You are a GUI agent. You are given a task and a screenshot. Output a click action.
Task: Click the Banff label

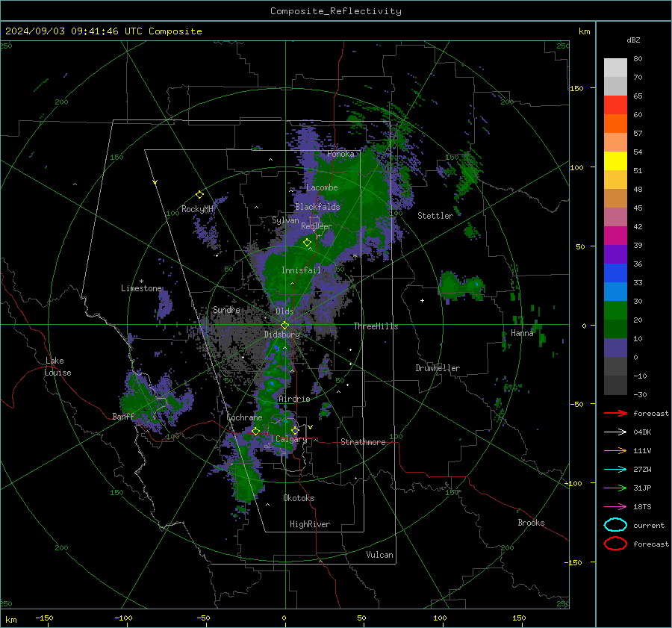(123, 416)
